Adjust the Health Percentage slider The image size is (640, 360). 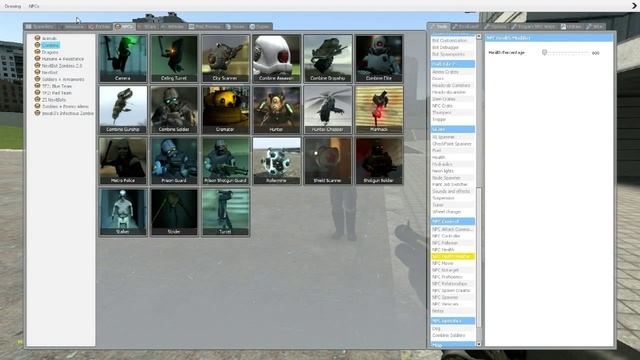coord(566,53)
